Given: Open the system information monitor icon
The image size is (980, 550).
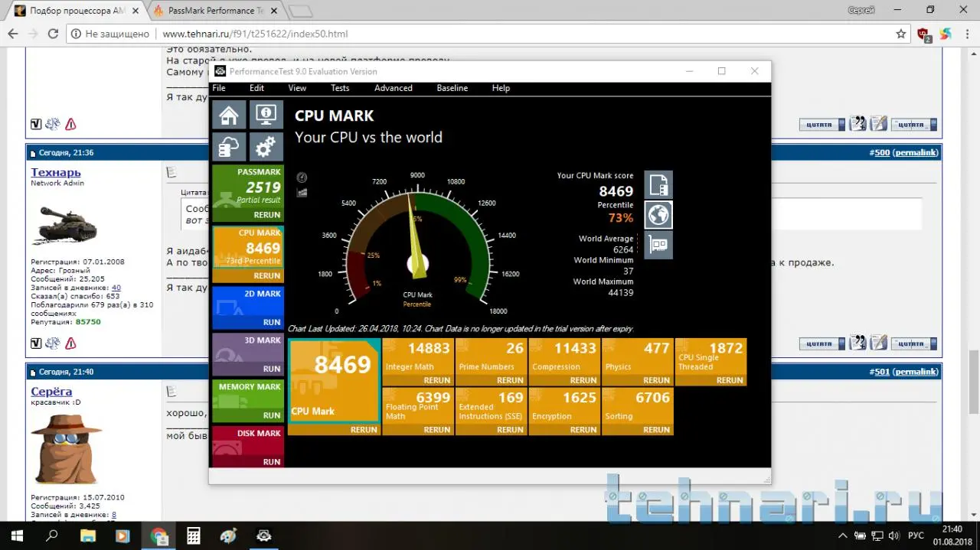Looking at the screenshot, I should (266, 115).
